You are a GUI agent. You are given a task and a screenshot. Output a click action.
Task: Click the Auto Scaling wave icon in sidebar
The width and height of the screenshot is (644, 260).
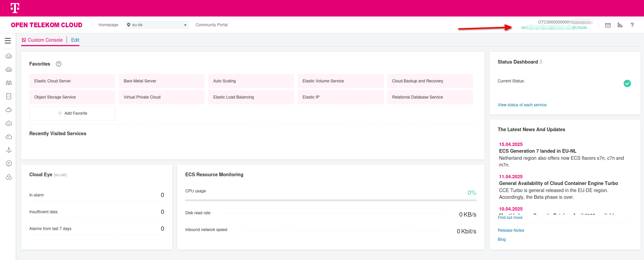(x=9, y=83)
